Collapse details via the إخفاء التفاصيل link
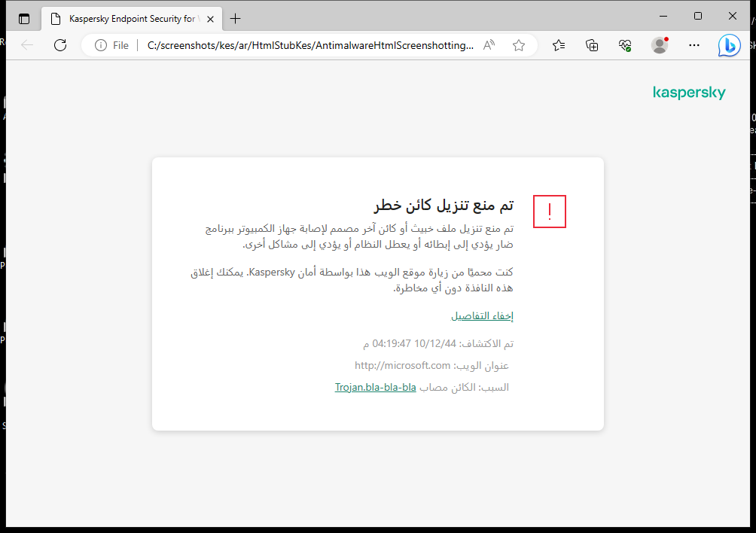Screen dimensions: 756x533 pos(482,315)
